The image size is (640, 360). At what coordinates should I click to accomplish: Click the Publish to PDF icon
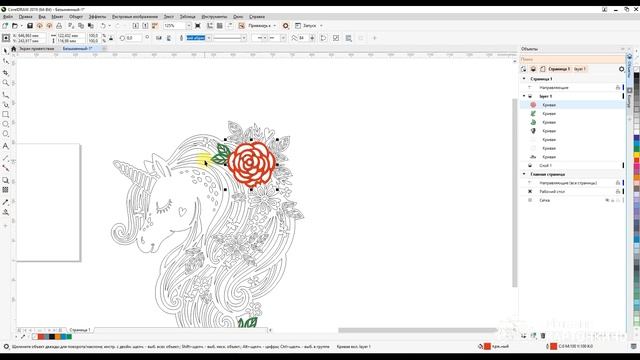click(155, 26)
